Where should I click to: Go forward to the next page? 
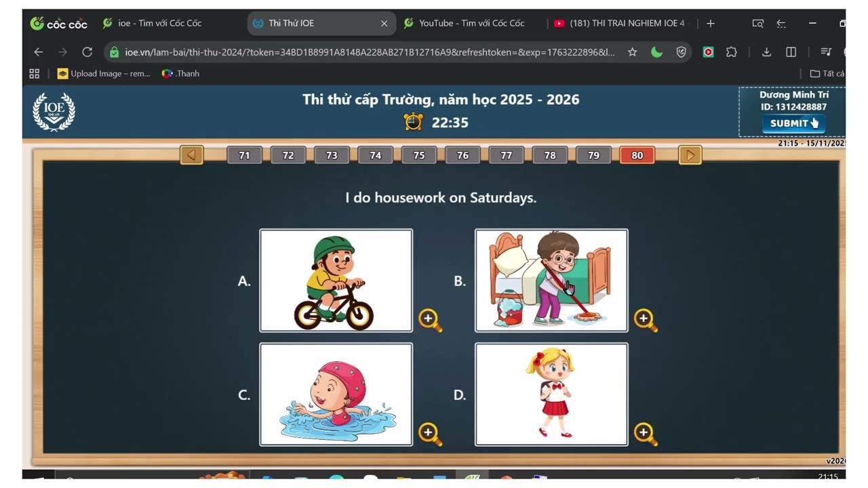pyautogui.click(x=62, y=52)
